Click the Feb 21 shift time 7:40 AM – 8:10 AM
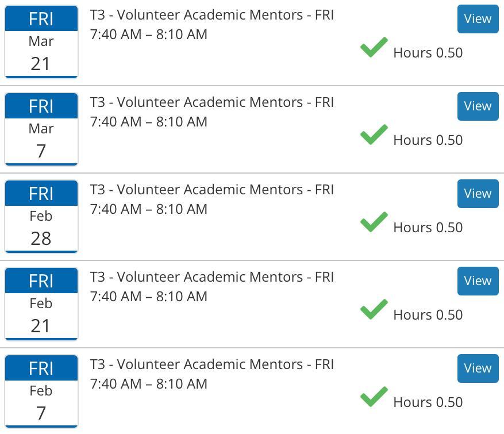Screen dimensions: 504x434 (148, 297)
